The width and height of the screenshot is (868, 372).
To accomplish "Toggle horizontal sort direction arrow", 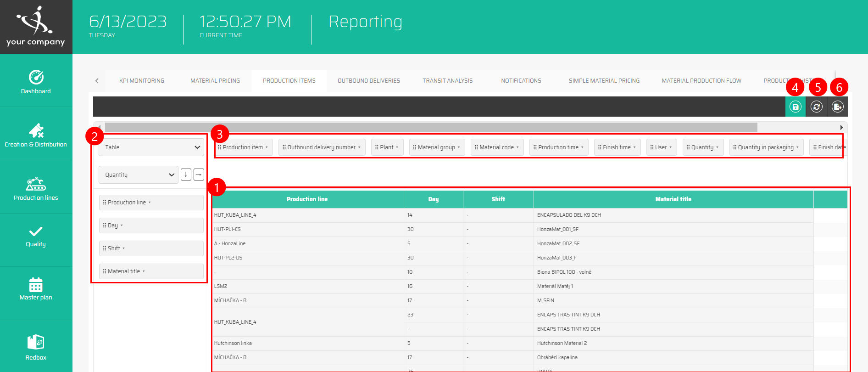I will pos(199,175).
